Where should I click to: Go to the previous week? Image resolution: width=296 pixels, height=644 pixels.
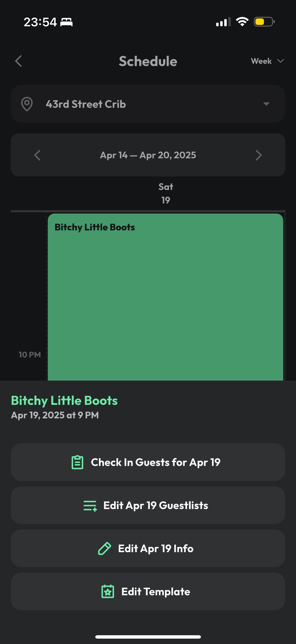[37, 155]
